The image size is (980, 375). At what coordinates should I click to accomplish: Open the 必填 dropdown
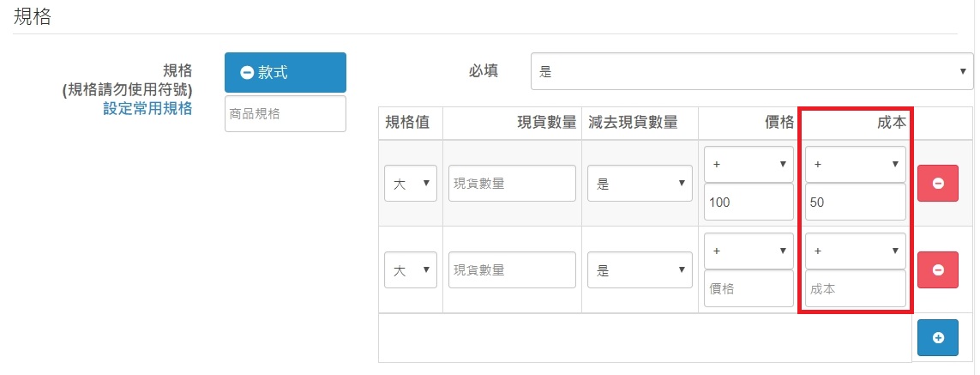[x=751, y=72]
